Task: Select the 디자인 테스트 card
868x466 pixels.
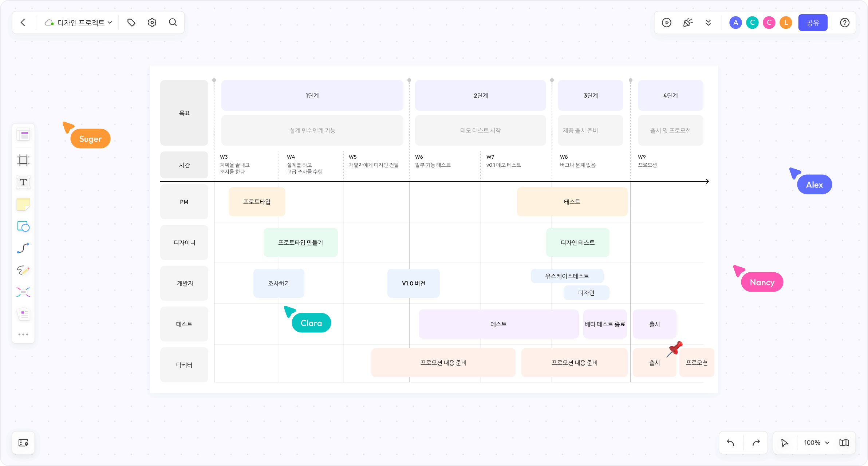Action: pyautogui.click(x=578, y=242)
